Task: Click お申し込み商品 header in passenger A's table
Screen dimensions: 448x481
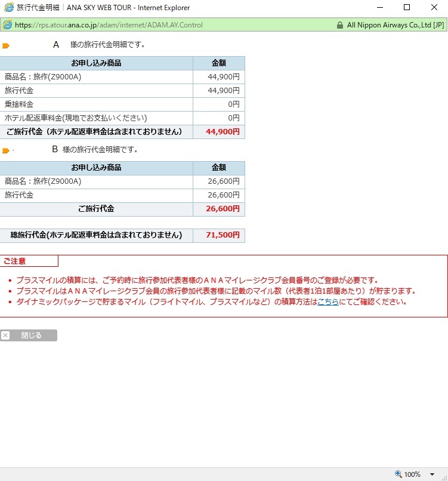Action: [x=96, y=63]
